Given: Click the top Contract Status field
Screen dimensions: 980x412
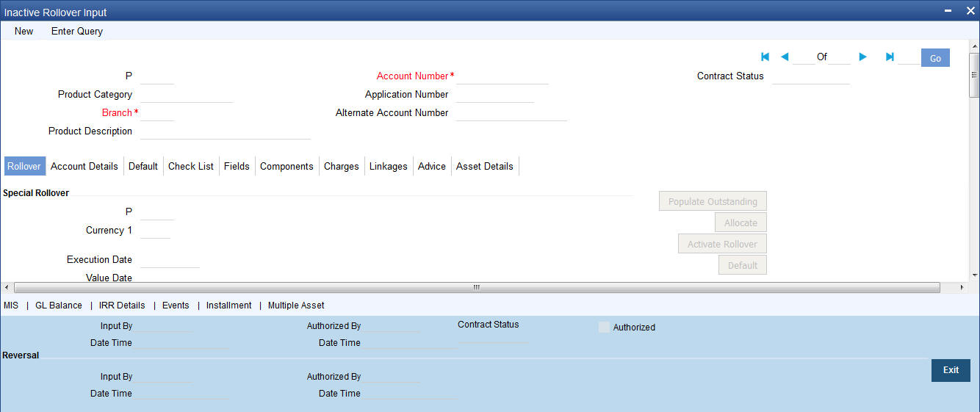Looking at the screenshot, I should (811, 76).
